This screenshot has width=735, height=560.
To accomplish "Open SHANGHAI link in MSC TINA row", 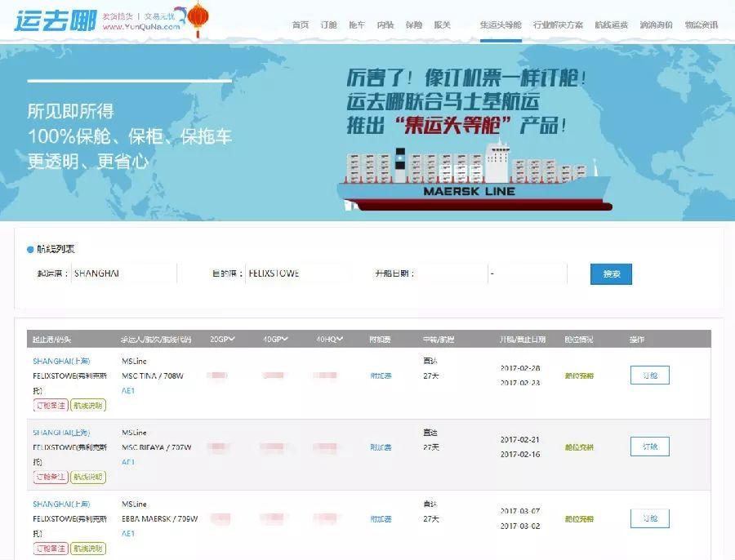I will pos(61,362).
